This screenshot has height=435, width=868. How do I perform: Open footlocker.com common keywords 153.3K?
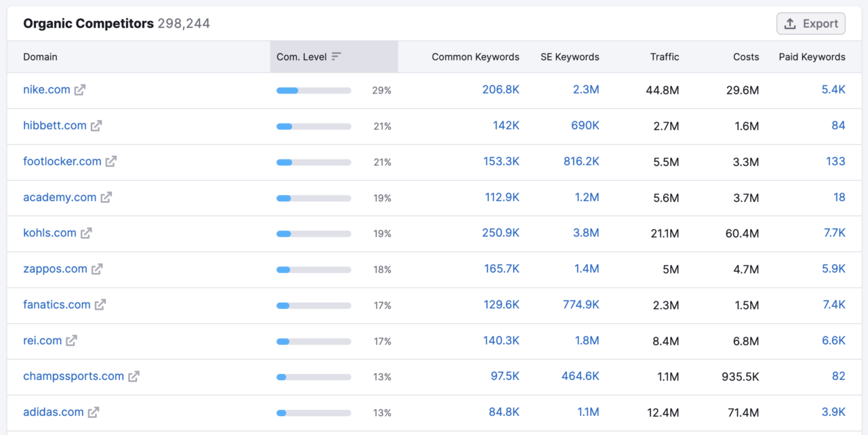coord(502,161)
